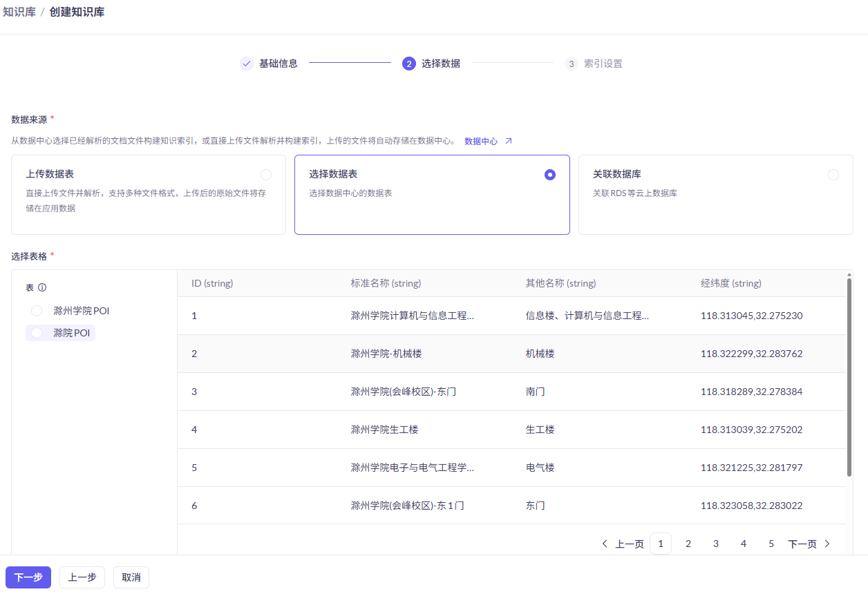The width and height of the screenshot is (868, 594).
Task: Open the 数据中心 link
Action: coord(482,140)
